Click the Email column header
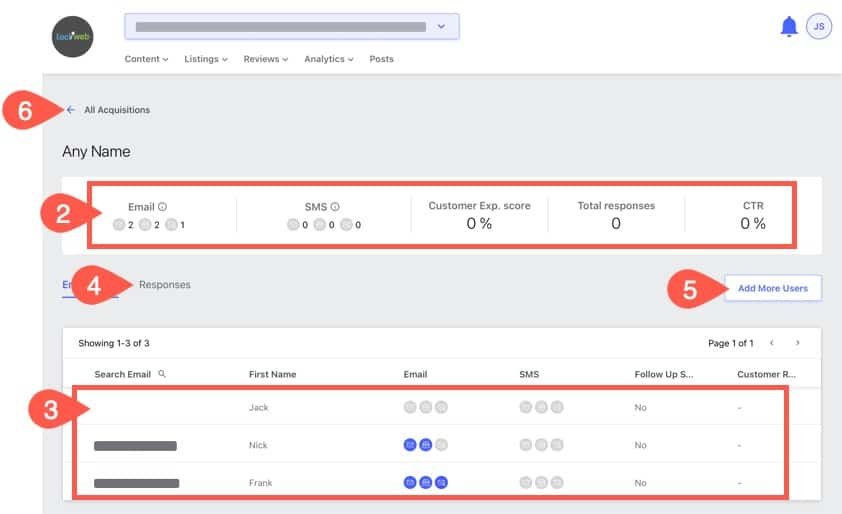The width and height of the screenshot is (842, 514). pos(415,374)
